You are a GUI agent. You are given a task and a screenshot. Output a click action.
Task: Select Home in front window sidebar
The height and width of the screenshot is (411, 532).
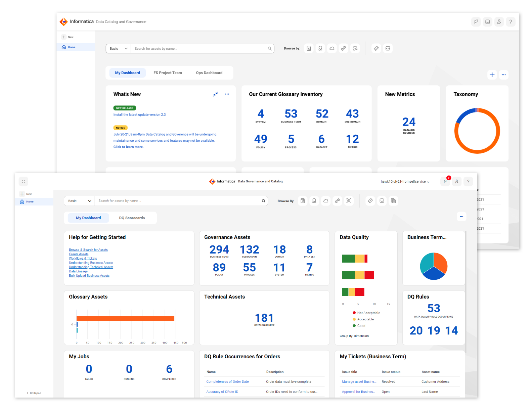(x=34, y=201)
